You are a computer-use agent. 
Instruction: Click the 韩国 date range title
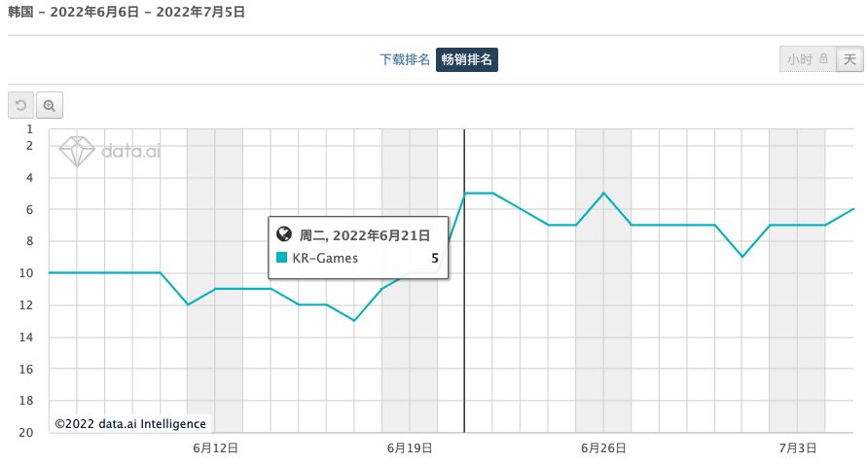click(127, 13)
